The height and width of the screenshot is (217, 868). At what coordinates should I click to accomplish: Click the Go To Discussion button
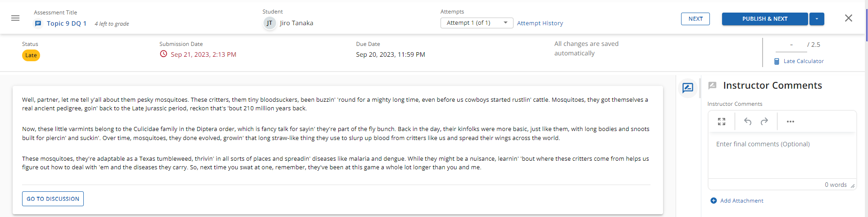click(53, 199)
